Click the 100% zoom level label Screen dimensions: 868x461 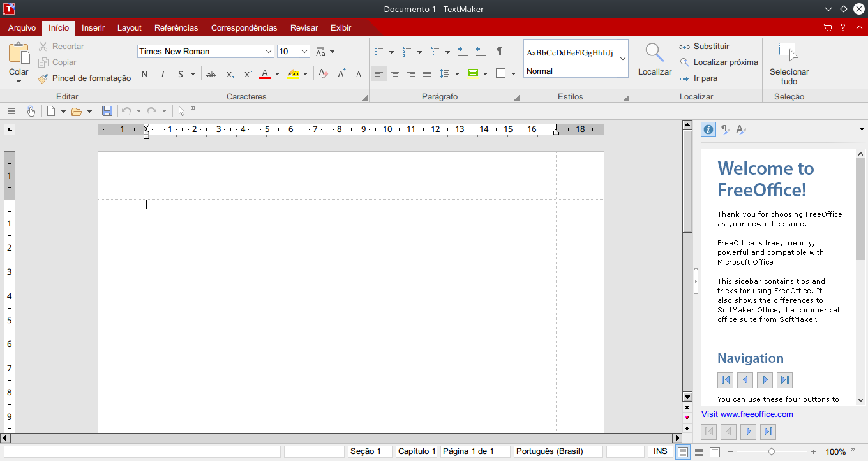click(835, 451)
